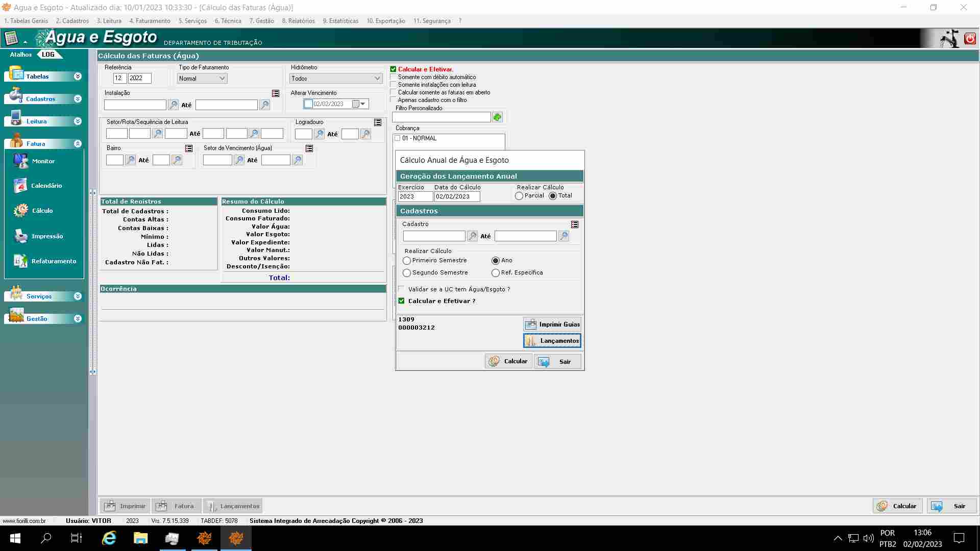Check Validar se a UC tem Água/Esgoto

[x=402, y=289]
